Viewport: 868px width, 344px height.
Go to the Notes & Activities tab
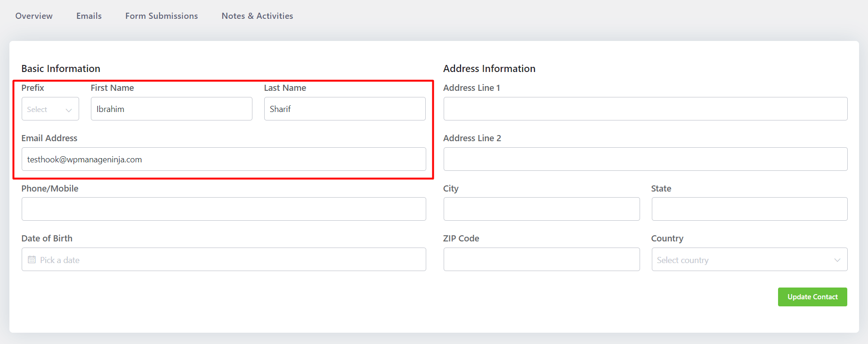(x=257, y=16)
